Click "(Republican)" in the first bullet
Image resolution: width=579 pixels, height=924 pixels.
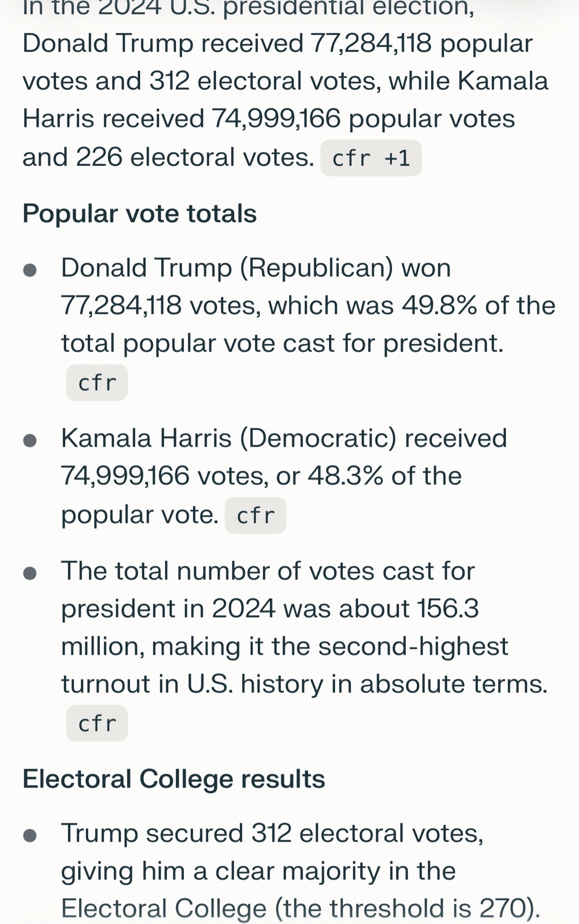pos(317,268)
